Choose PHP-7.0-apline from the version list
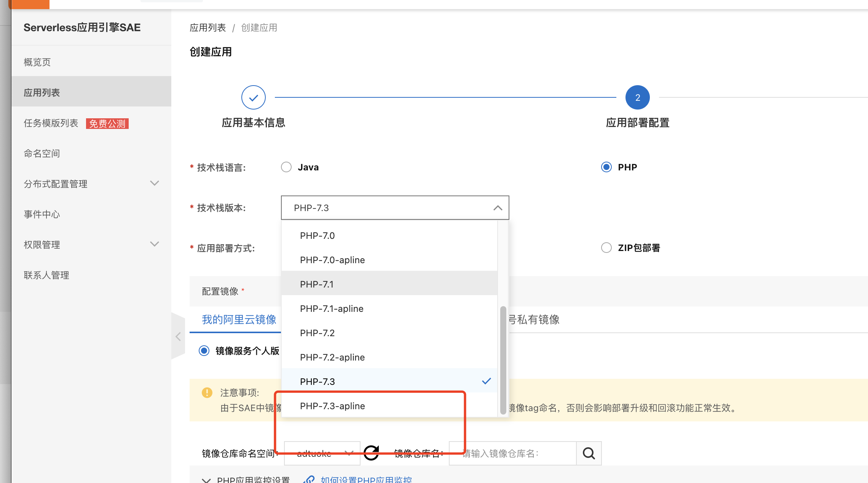The width and height of the screenshot is (868, 483). (x=389, y=260)
